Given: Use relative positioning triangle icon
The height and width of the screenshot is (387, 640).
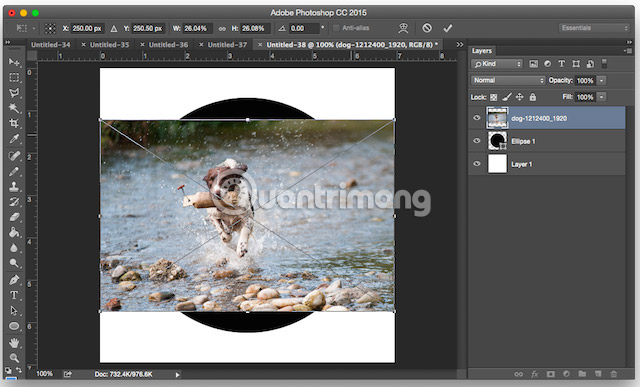Looking at the screenshot, I should click(x=114, y=29).
